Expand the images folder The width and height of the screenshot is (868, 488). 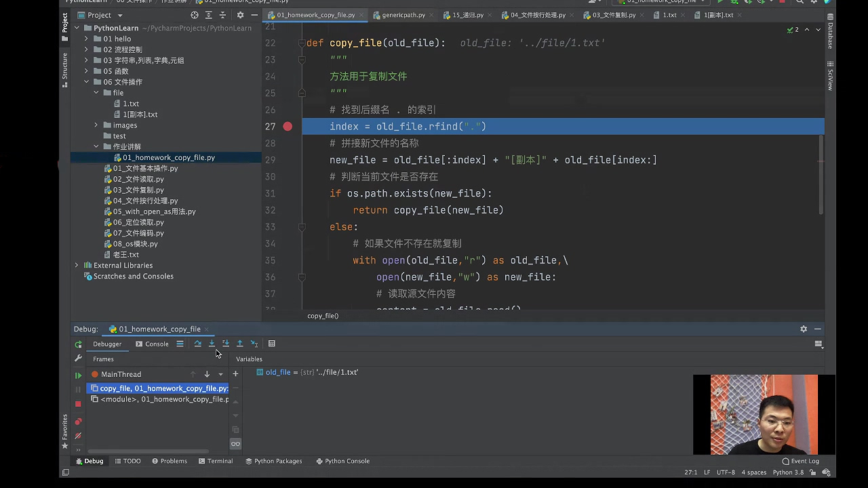pos(96,125)
